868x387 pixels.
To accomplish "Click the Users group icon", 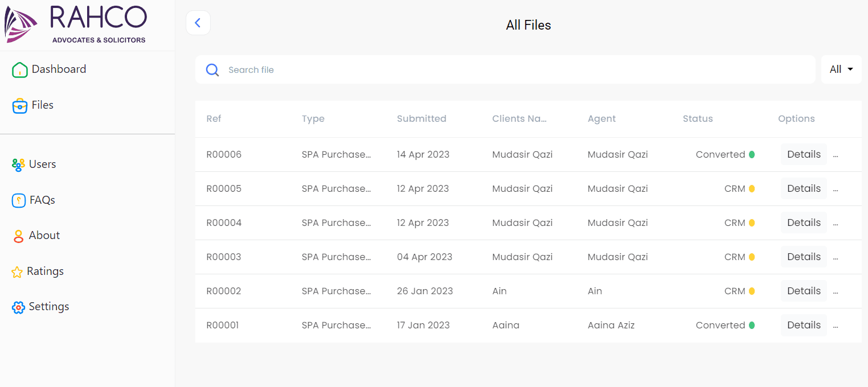I will [x=18, y=165].
